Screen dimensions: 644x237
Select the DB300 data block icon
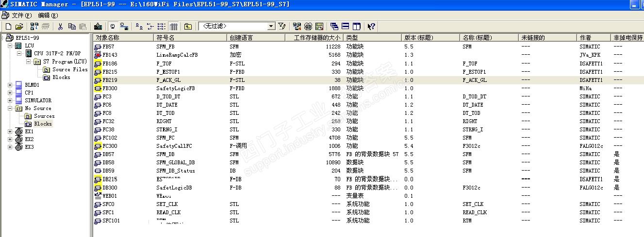pyautogui.click(x=99, y=188)
